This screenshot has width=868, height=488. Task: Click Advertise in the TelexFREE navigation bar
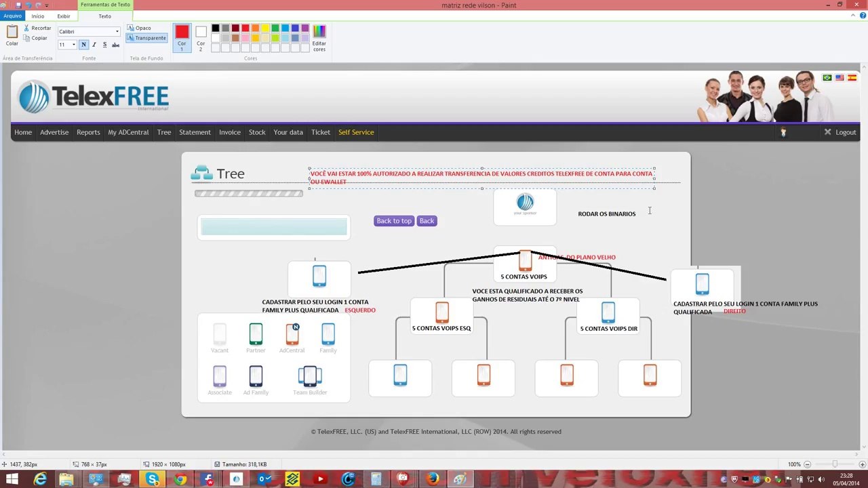pos(54,132)
